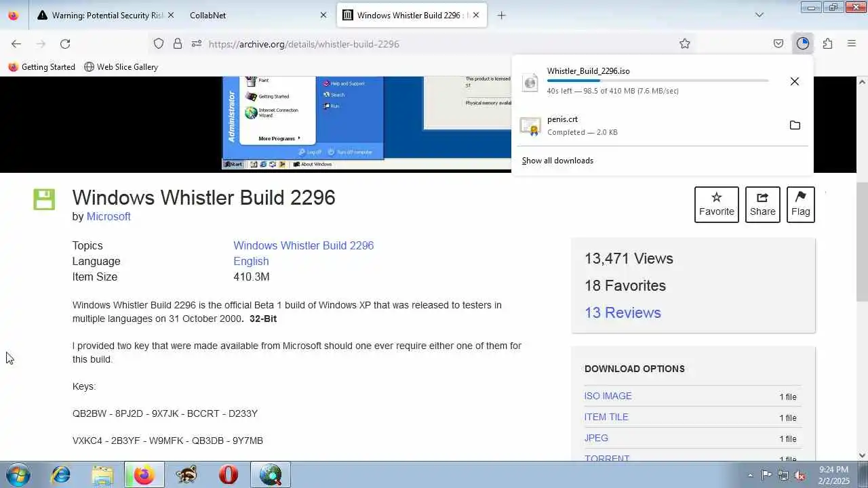Open a new tab with the plus button
The image size is (868, 488).
[501, 15]
